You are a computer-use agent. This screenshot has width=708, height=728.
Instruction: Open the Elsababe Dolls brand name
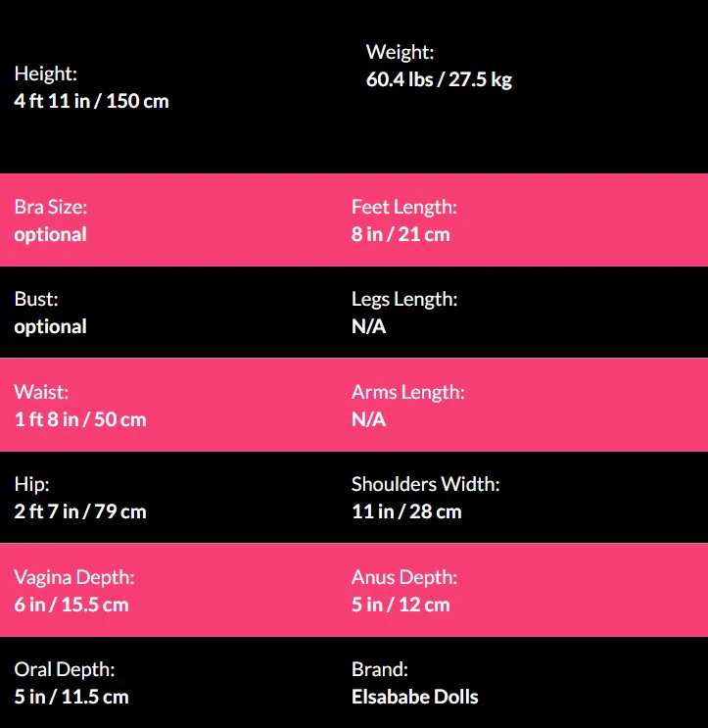414,697
